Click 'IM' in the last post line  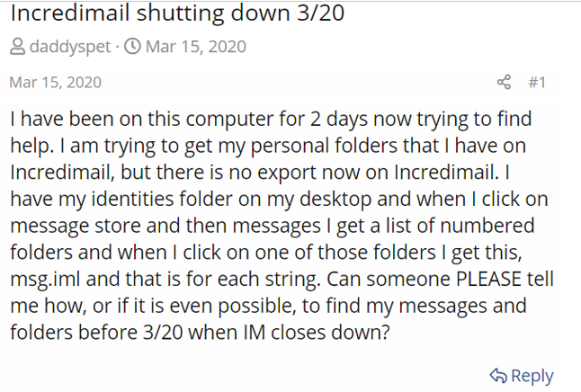[x=255, y=333]
